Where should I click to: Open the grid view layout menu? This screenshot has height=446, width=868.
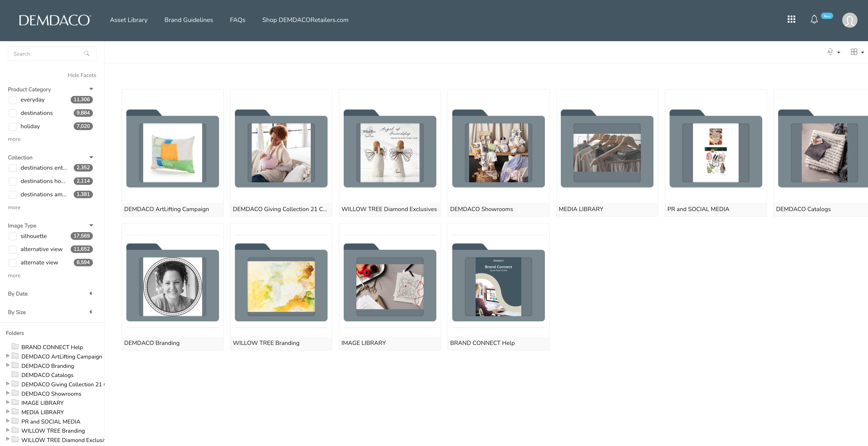[857, 52]
